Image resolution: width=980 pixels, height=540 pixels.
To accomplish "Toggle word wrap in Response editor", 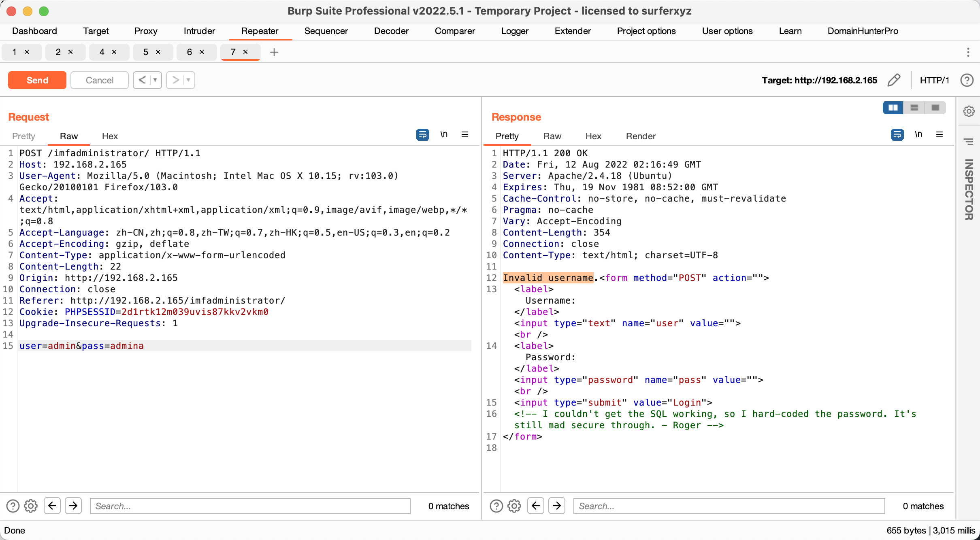I will (x=897, y=134).
